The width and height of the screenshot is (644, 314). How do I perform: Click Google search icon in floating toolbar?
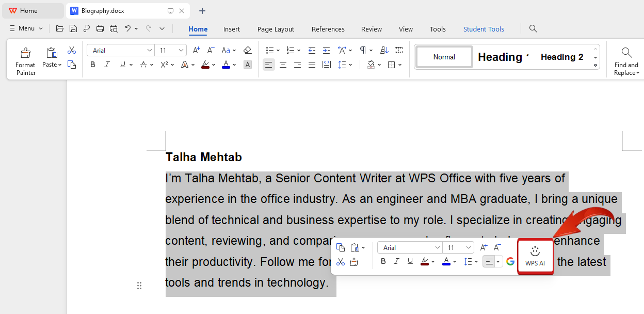[x=510, y=261]
